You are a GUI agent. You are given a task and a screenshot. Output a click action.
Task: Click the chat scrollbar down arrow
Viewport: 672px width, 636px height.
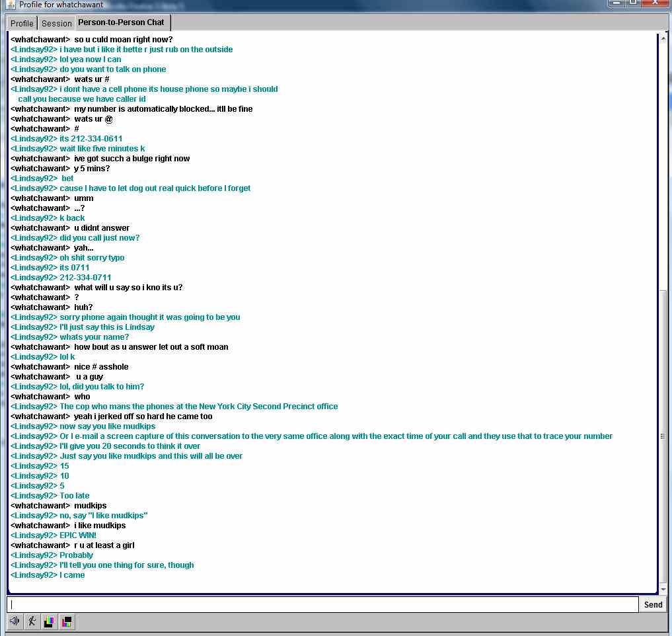tap(663, 588)
